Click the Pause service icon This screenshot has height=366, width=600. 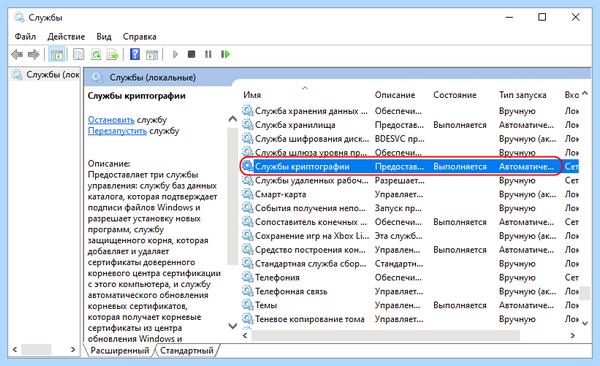208,54
